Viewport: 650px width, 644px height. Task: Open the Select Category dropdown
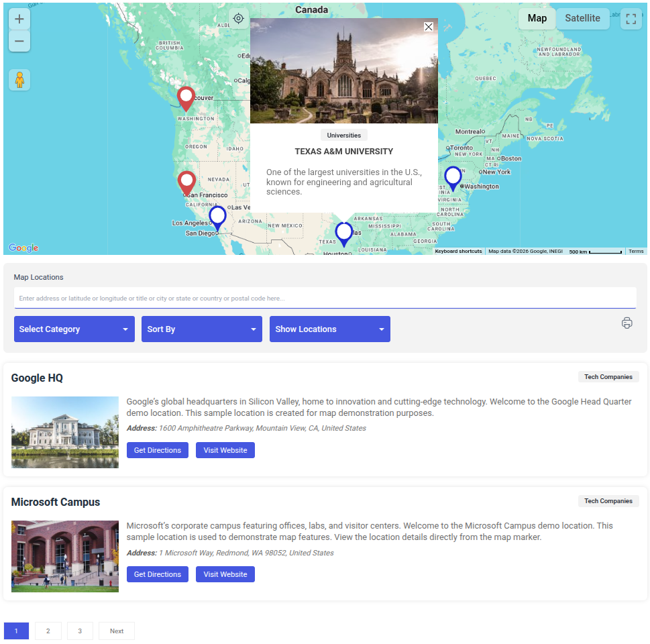point(74,329)
